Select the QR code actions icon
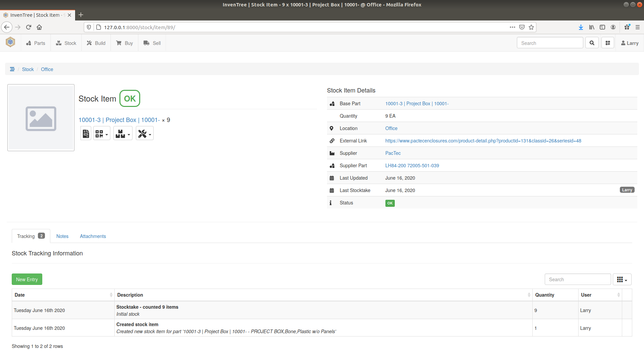This screenshot has width=644, height=362. 100,133
